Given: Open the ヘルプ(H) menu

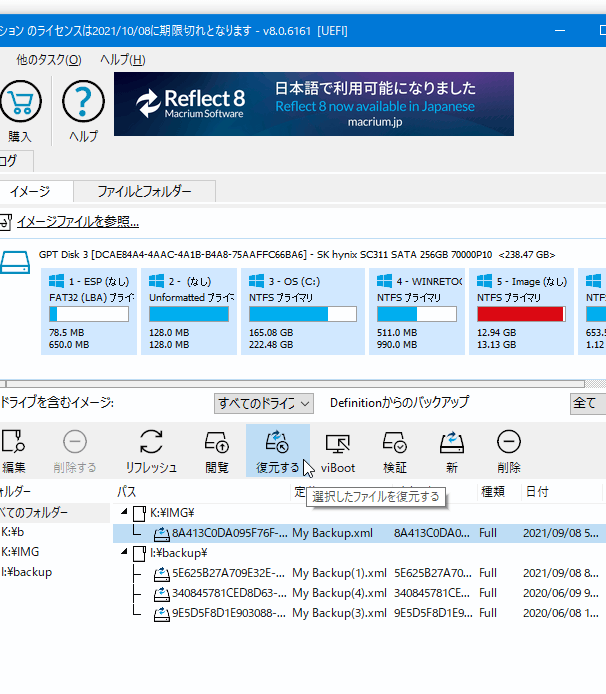Looking at the screenshot, I should pyautogui.click(x=123, y=60).
